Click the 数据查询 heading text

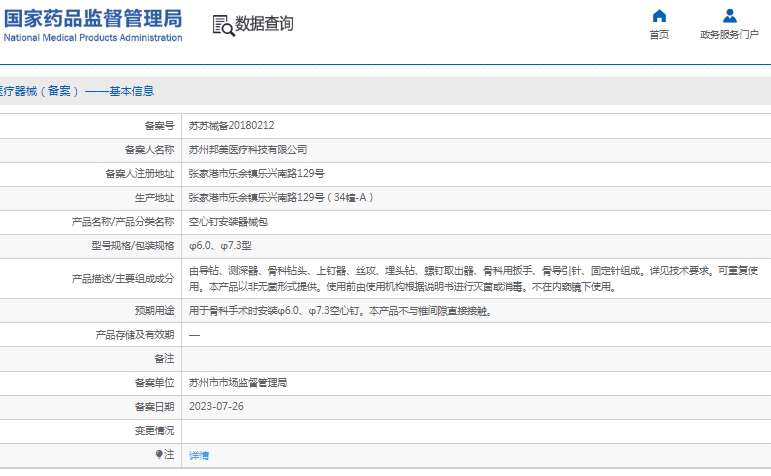(x=265, y=24)
